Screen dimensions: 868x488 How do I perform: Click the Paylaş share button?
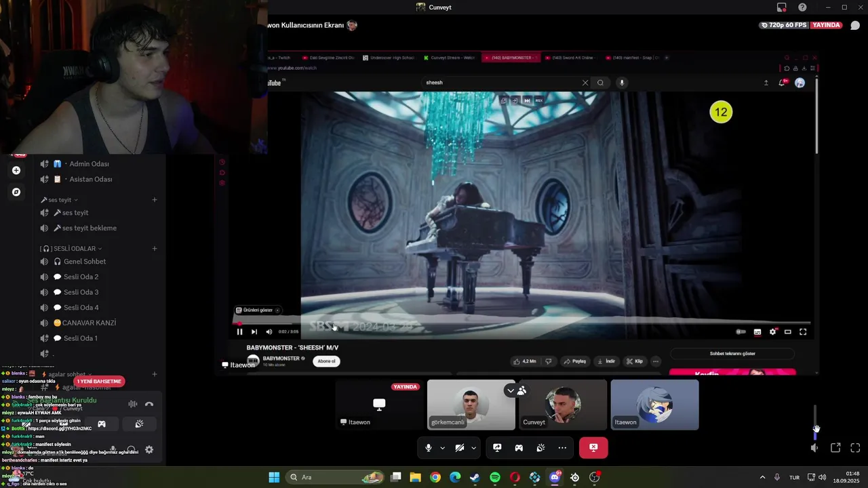(x=575, y=361)
